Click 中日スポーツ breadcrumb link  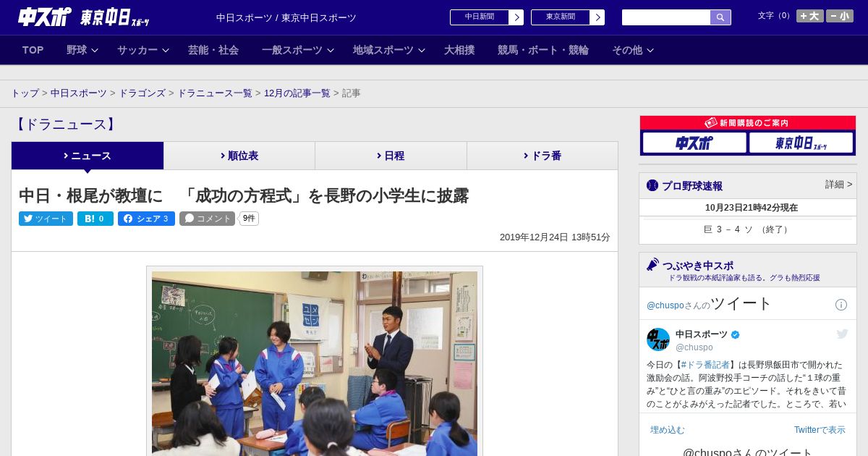[78, 93]
